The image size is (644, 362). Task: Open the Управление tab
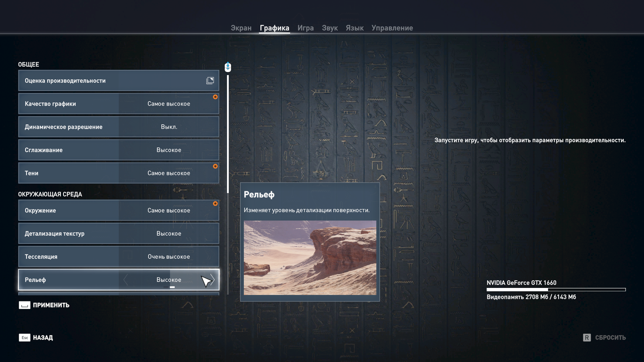[392, 28]
